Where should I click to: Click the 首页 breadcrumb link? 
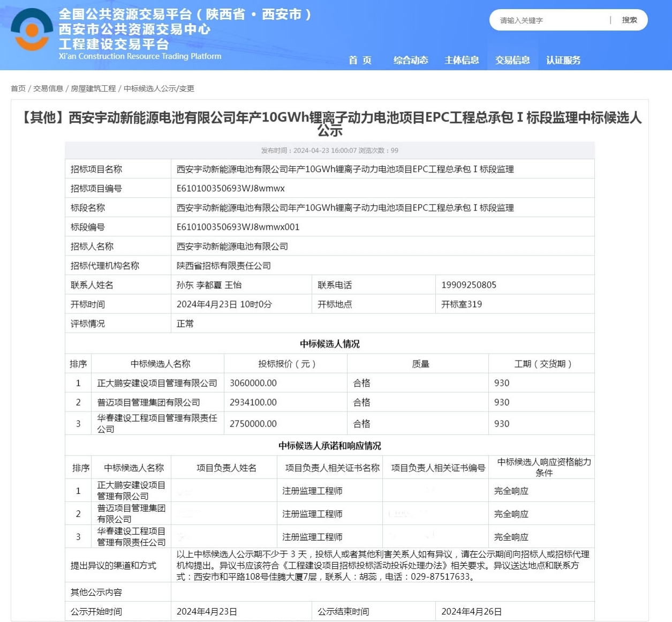(x=18, y=88)
